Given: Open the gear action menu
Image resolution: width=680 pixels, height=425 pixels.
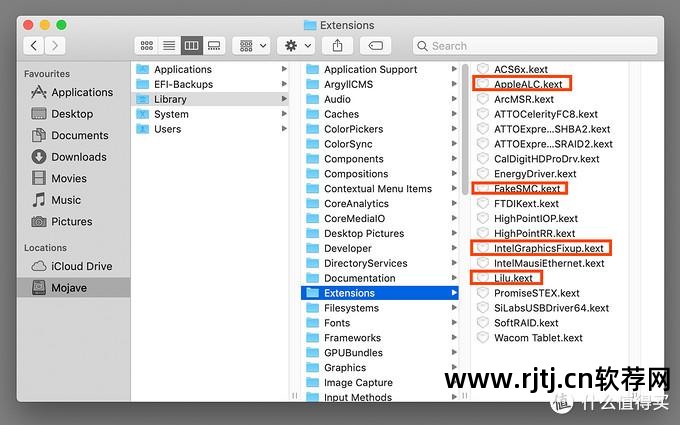Looking at the screenshot, I should [298, 46].
